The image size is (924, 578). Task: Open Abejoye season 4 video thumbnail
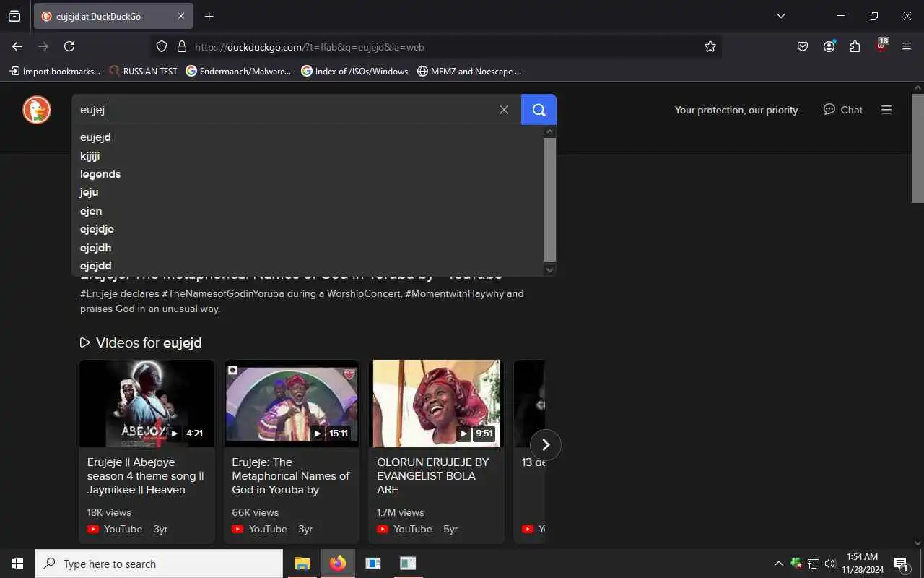pyautogui.click(x=147, y=403)
